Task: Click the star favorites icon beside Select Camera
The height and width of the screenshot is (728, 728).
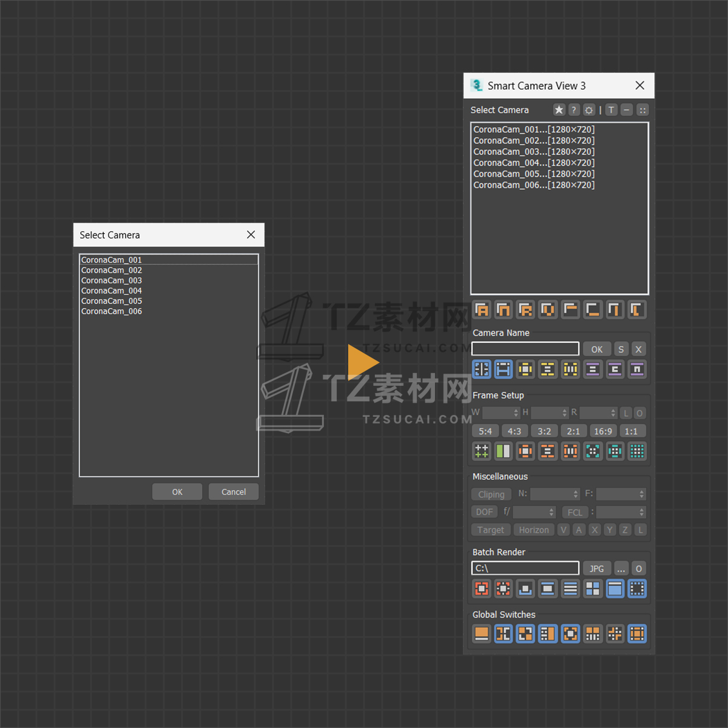Action: point(559,110)
